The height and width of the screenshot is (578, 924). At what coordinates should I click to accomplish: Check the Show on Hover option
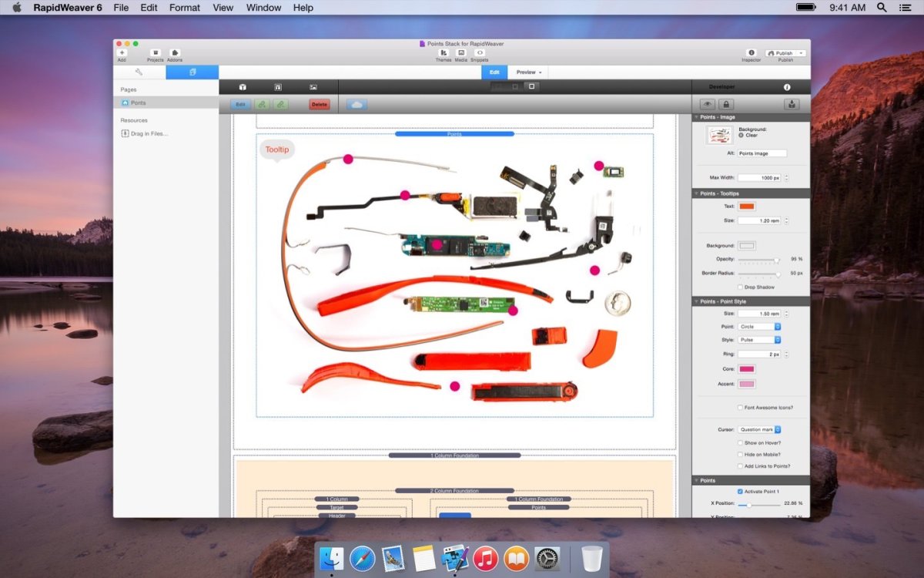tap(741, 443)
